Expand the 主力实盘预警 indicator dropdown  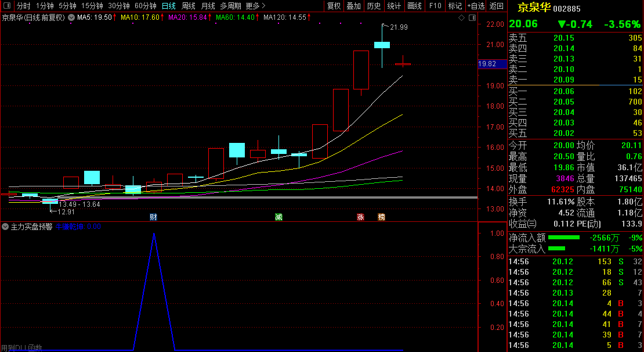5,227
